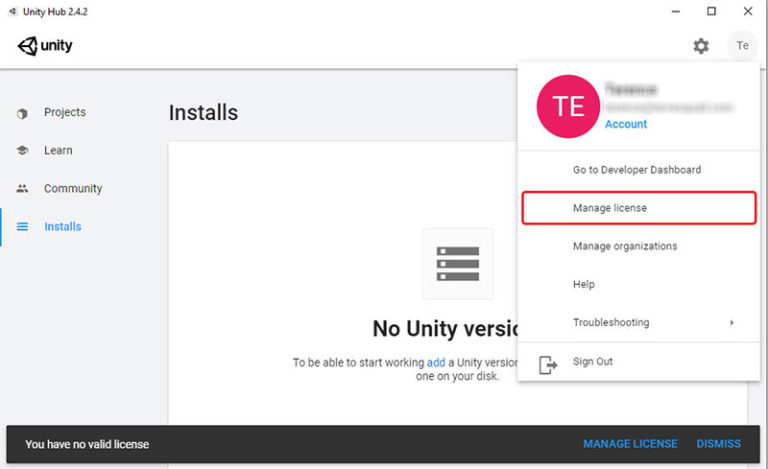This screenshot has width=768, height=469.
Task: Click the Installs list icon
Action: (22, 227)
